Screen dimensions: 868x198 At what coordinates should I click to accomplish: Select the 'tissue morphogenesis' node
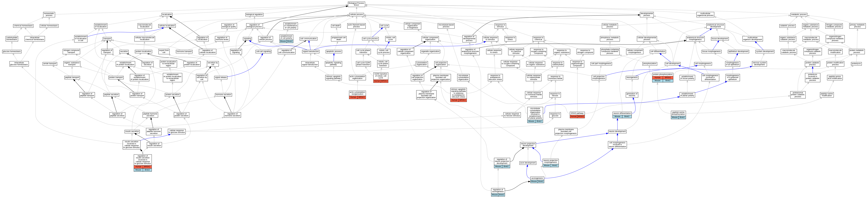pyautogui.click(x=711, y=52)
